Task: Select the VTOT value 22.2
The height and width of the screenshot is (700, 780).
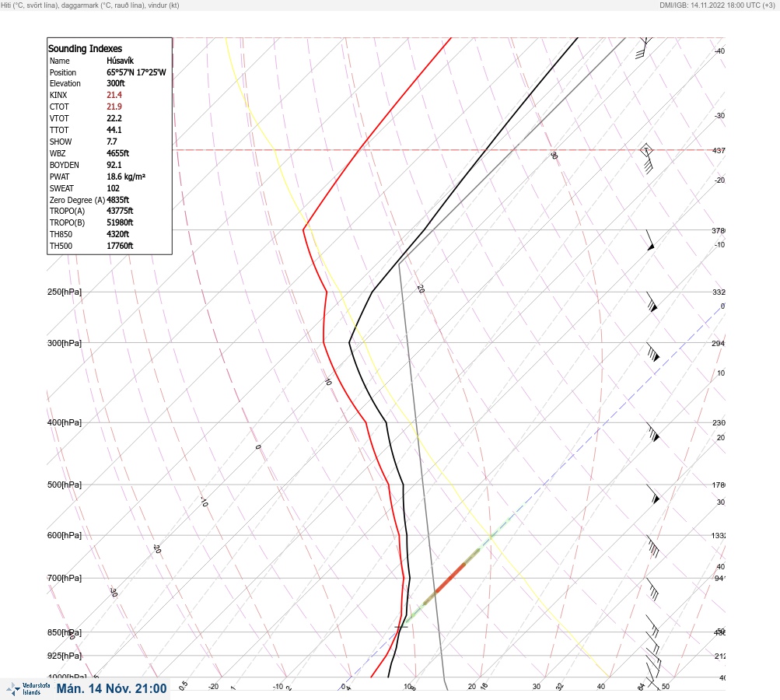Action: pos(114,118)
